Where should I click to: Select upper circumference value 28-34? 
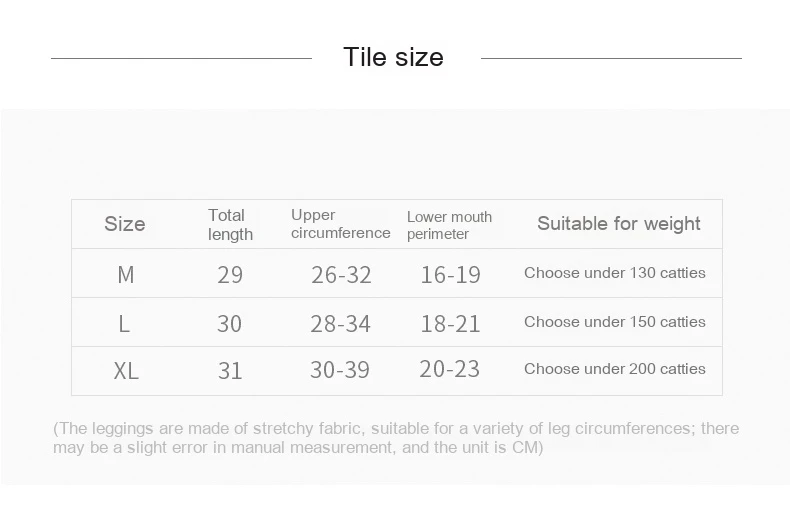point(341,324)
